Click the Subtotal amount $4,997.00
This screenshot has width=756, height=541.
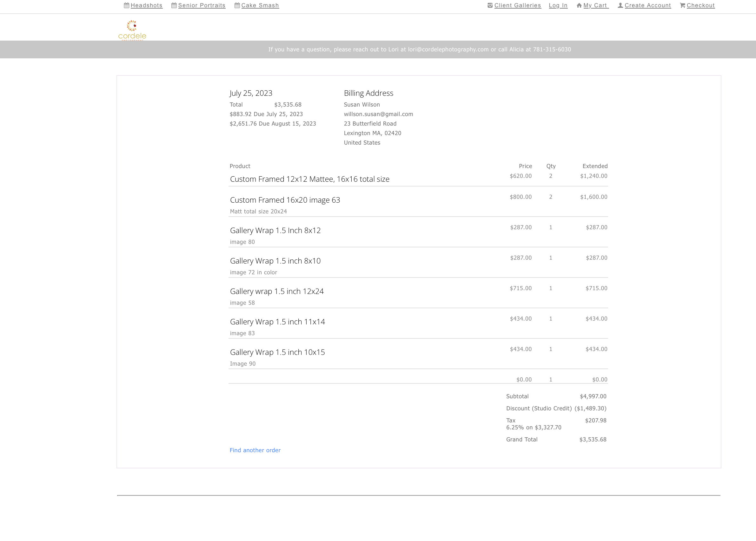coord(593,396)
